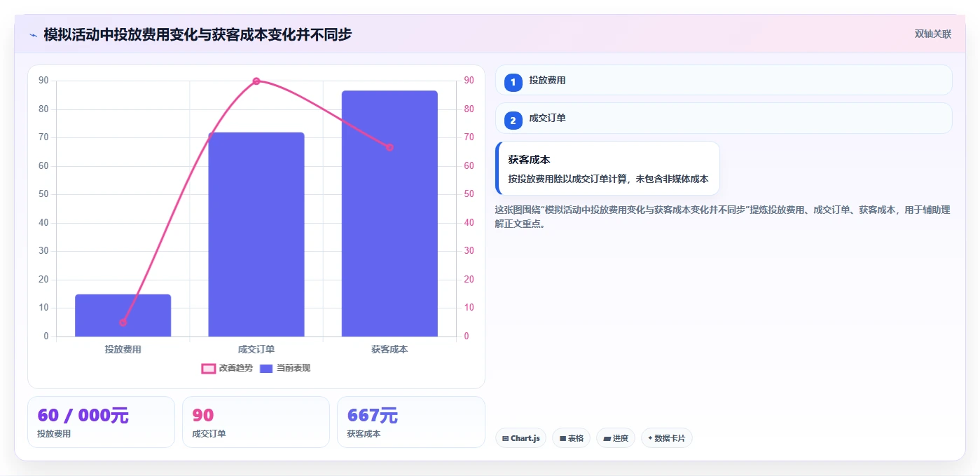The width and height of the screenshot is (980, 476).
Task: Click the 成交订单 x-axis label
Action: pos(256,349)
